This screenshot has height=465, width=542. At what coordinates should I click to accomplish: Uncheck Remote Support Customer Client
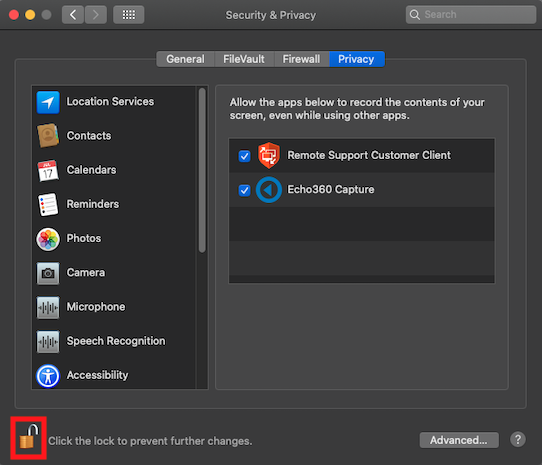point(244,156)
